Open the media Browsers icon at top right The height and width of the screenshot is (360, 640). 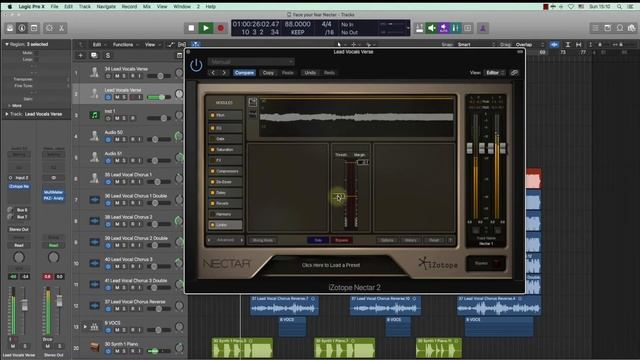tap(632, 28)
